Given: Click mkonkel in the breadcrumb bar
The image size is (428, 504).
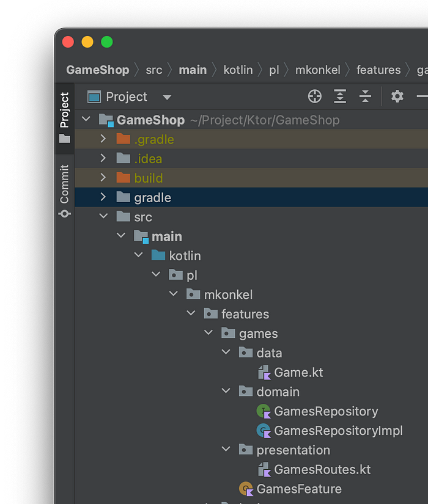Looking at the screenshot, I should (x=317, y=70).
